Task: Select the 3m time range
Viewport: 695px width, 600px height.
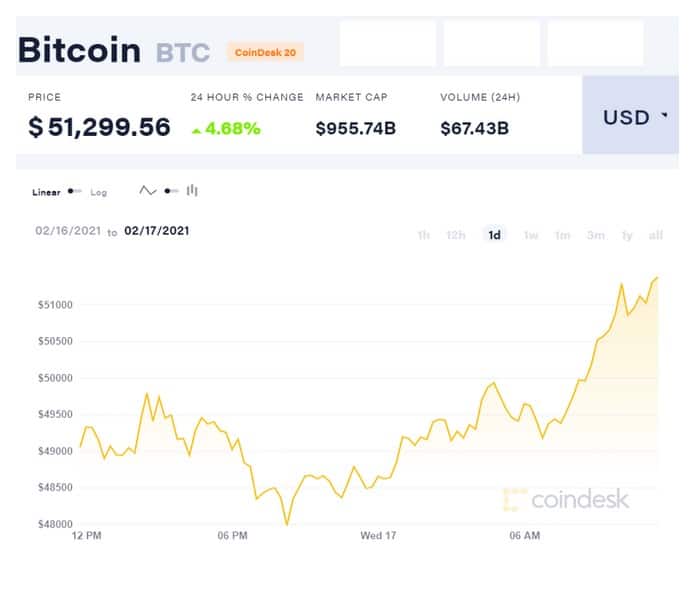Action: (596, 235)
